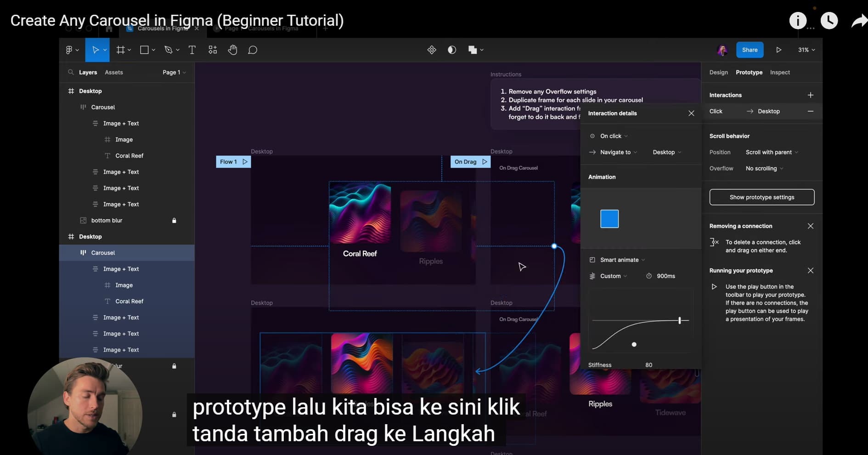Click the Share button
The height and width of the screenshot is (455, 868).
coord(750,50)
